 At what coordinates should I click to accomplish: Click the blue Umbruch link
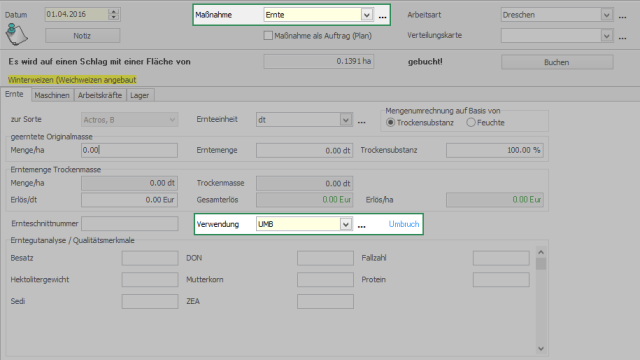coord(404,224)
